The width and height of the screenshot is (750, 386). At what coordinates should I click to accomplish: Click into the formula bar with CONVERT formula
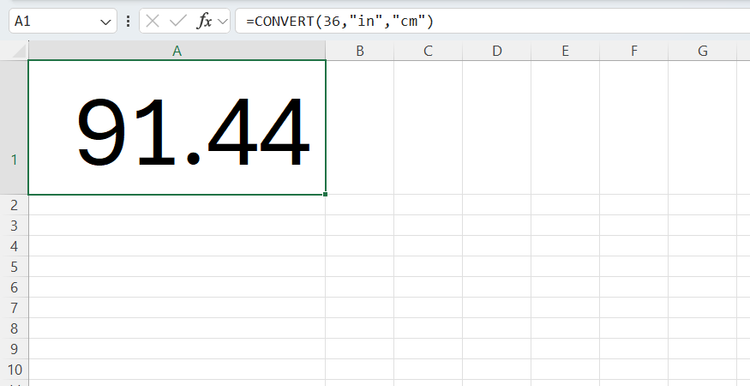point(492,21)
